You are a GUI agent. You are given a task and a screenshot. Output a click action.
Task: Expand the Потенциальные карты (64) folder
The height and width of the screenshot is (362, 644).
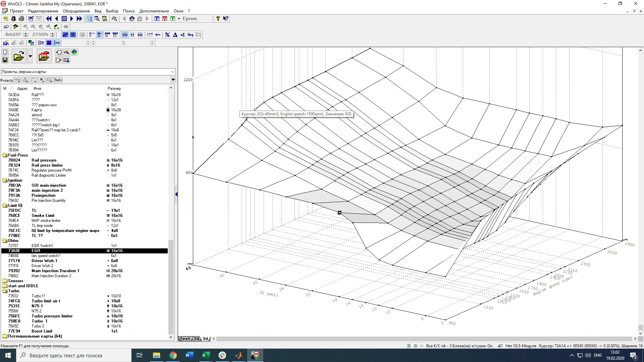pyautogui.click(x=5, y=336)
